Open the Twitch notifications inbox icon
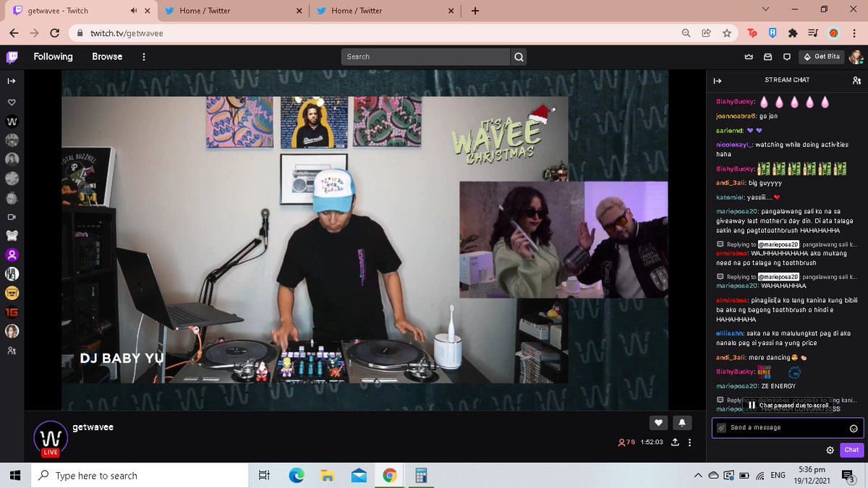Image resolution: width=868 pixels, height=488 pixels. 767,57
